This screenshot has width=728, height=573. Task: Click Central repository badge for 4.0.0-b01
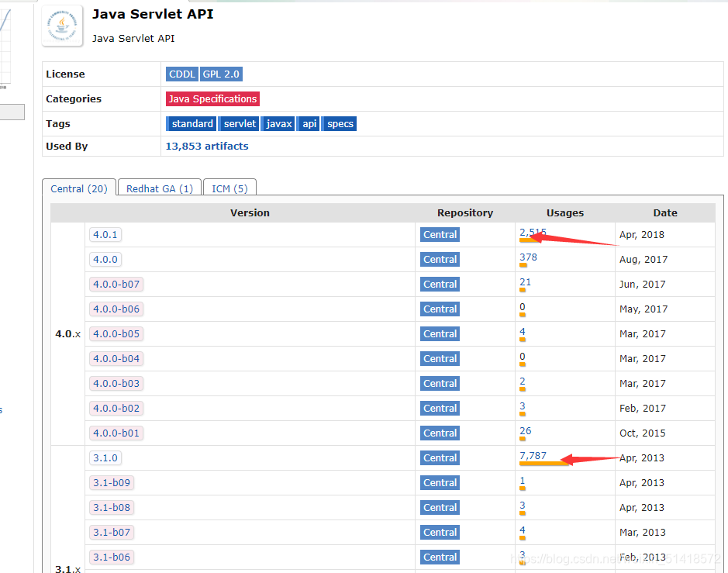(x=440, y=433)
